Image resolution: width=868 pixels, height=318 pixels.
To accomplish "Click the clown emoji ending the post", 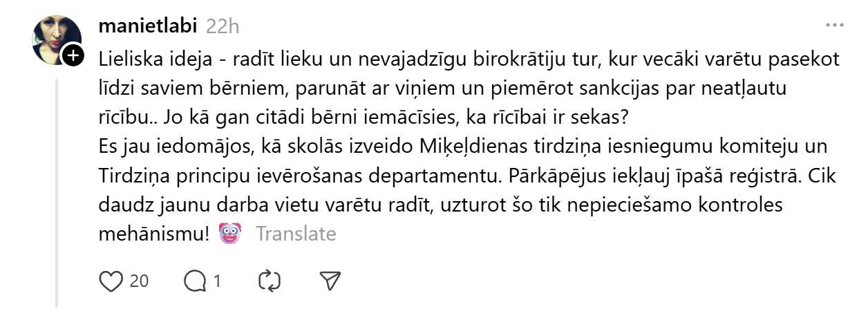I will (229, 234).
